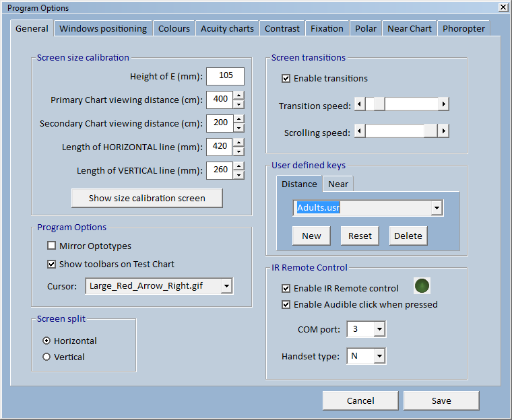Click the Primary Chart viewing distance field
Screen dimensions: 512x420
click(x=220, y=100)
